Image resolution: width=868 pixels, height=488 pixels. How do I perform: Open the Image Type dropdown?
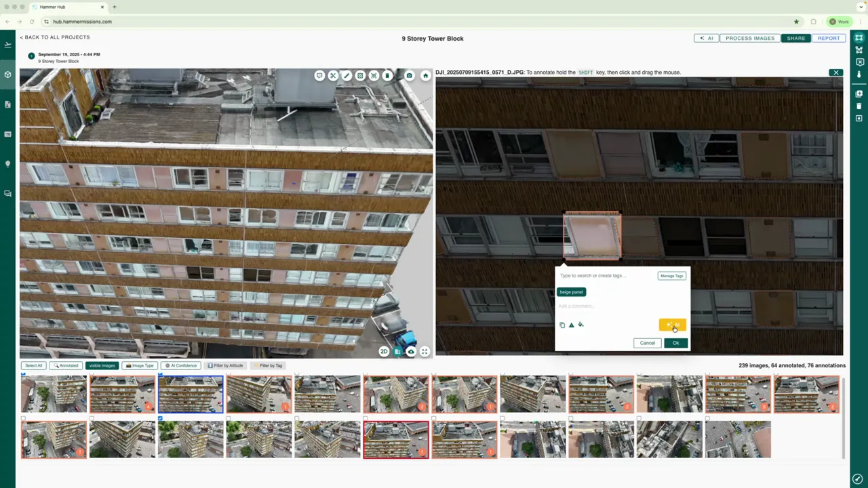pyautogui.click(x=140, y=365)
